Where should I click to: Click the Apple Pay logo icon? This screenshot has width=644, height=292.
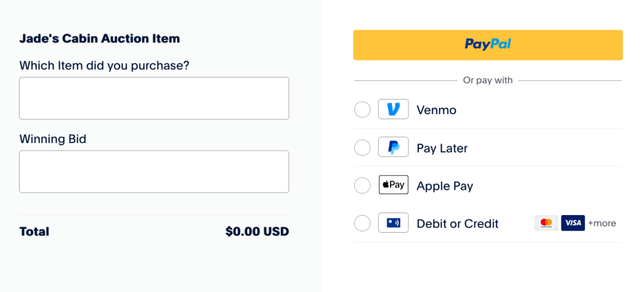[393, 185]
